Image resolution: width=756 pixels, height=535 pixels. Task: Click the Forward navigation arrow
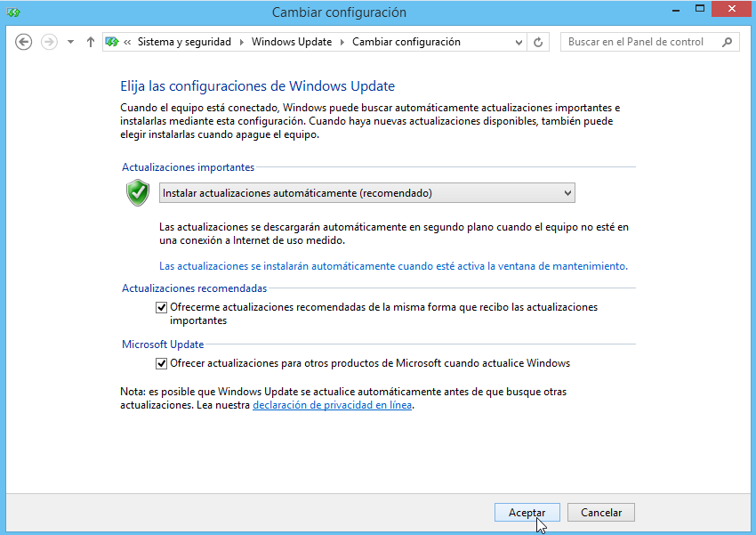pyautogui.click(x=49, y=42)
